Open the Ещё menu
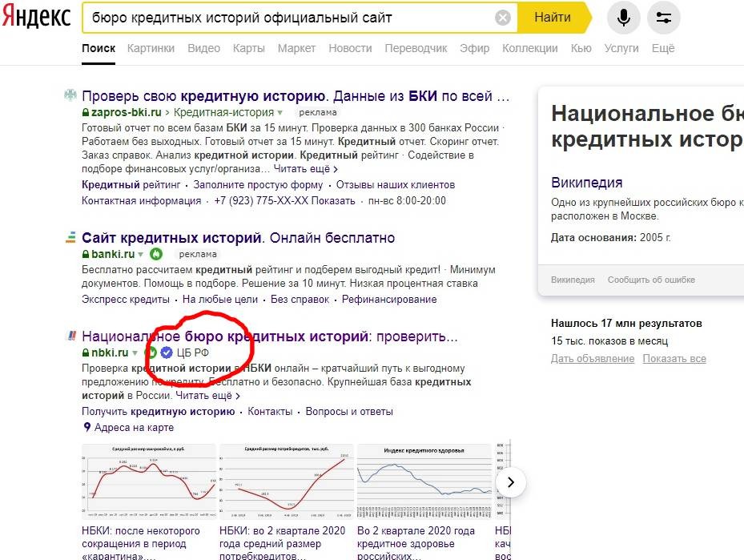Screen dimensions: 744x560 pyautogui.click(x=663, y=48)
